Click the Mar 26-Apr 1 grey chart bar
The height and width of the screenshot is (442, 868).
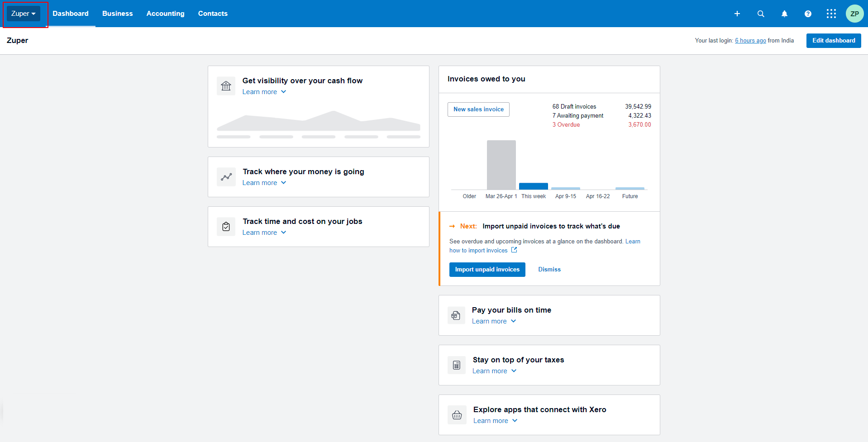[501, 165]
